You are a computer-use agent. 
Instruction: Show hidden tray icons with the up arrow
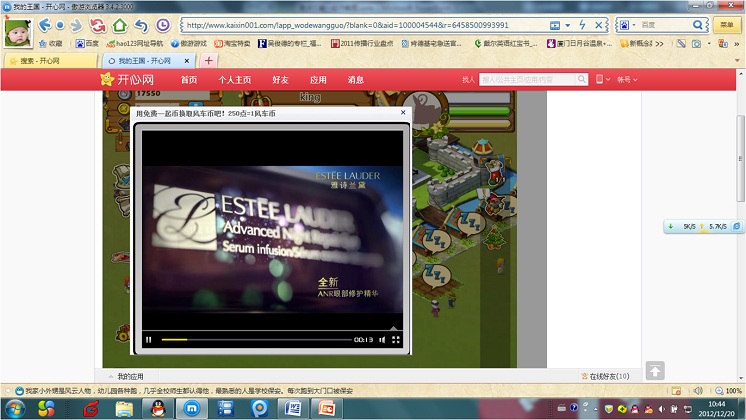tap(595, 409)
